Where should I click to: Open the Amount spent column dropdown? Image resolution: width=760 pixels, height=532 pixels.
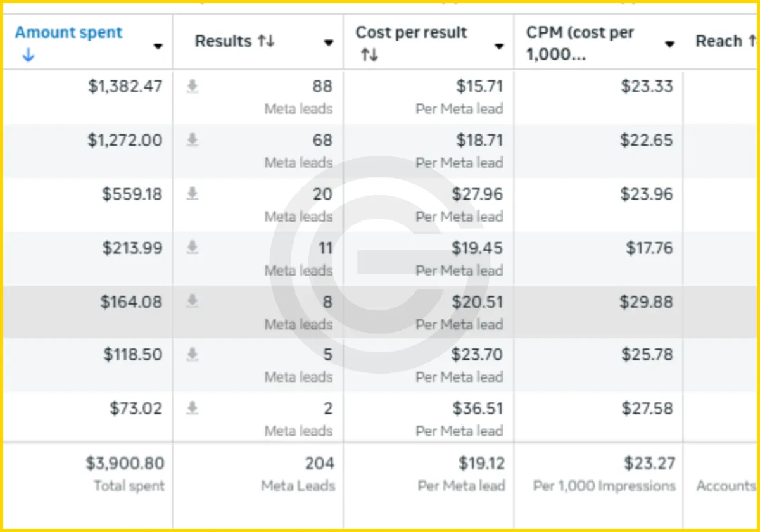click(x=158, y=46)
